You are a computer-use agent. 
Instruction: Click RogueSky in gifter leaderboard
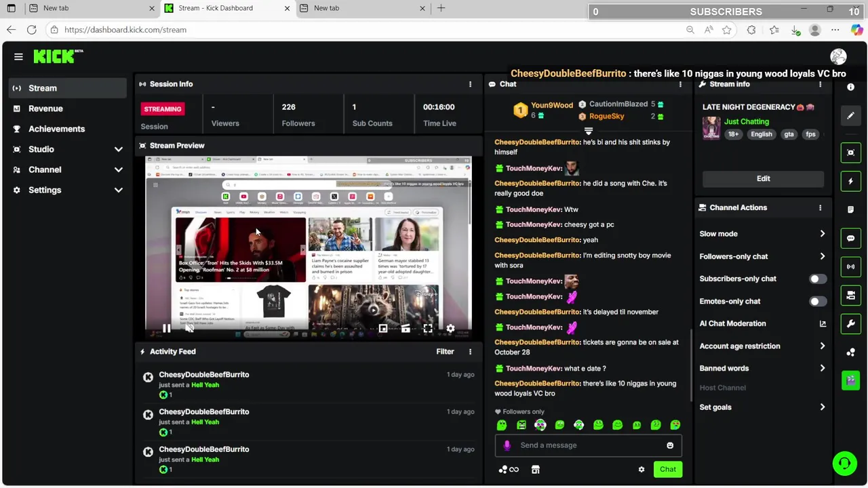tap(606, 116)
